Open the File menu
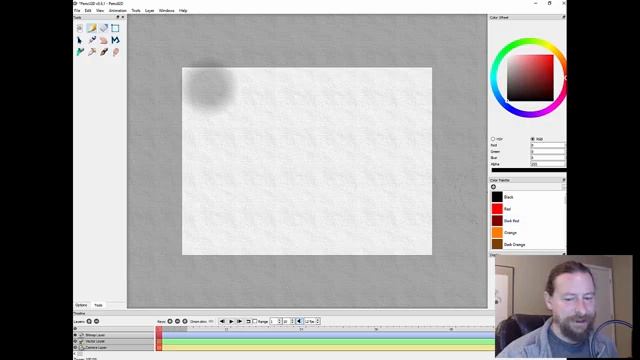This screenshot has width=640, height=360. click(x=77, y=11)
